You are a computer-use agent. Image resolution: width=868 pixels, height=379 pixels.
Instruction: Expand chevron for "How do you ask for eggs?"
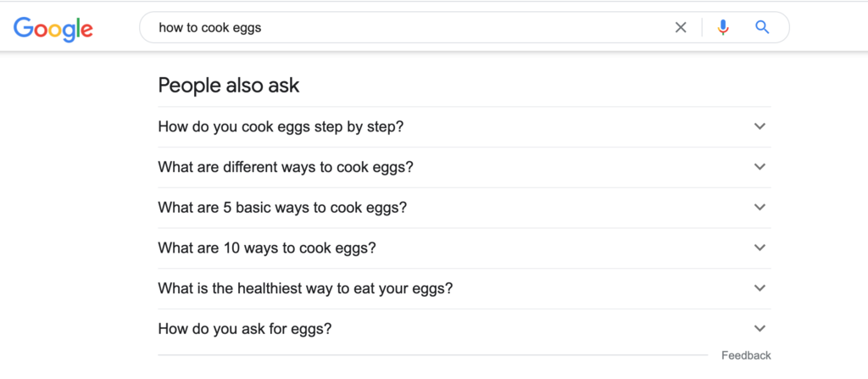[x=759, y=329]
